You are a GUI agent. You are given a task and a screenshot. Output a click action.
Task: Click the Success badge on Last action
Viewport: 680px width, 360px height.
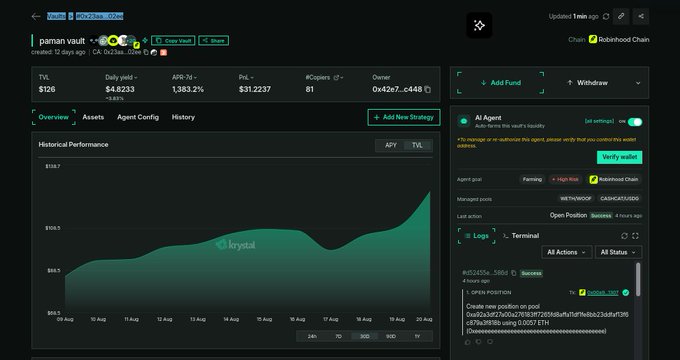pos(601,216)
